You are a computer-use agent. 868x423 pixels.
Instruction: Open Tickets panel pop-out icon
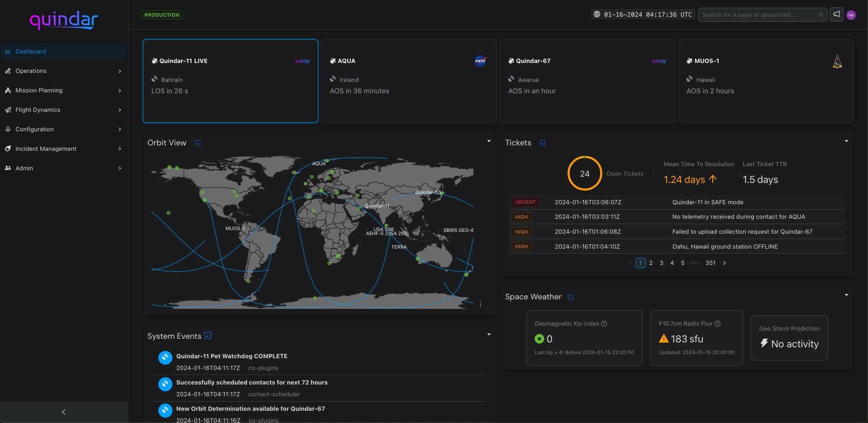pos(542,143)
